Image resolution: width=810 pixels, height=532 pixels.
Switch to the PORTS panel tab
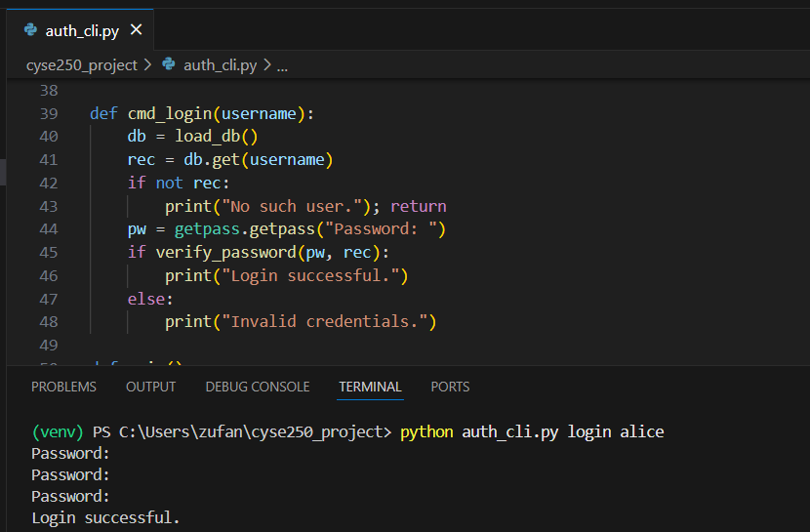(450, 387)
